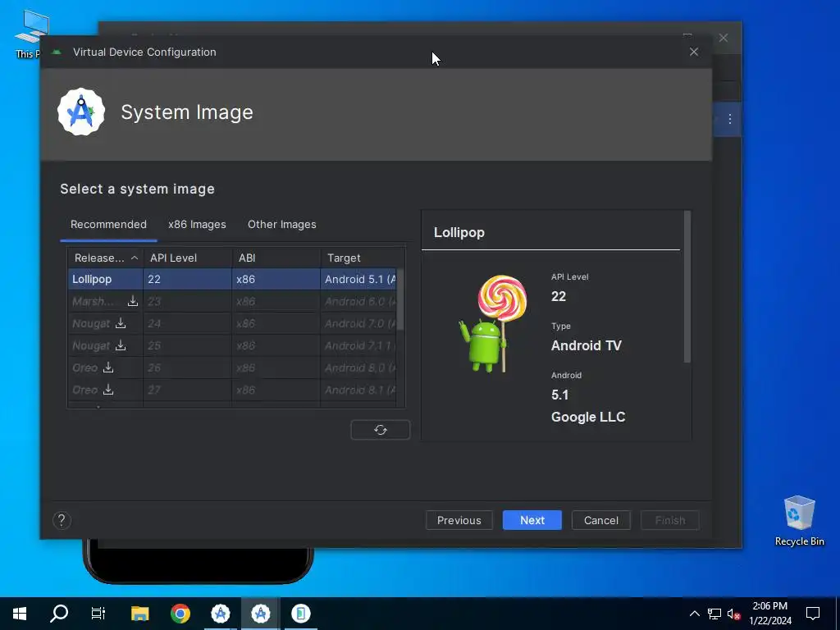Open help with the question mark icon
840x630 pixels.
click(62, 520)
